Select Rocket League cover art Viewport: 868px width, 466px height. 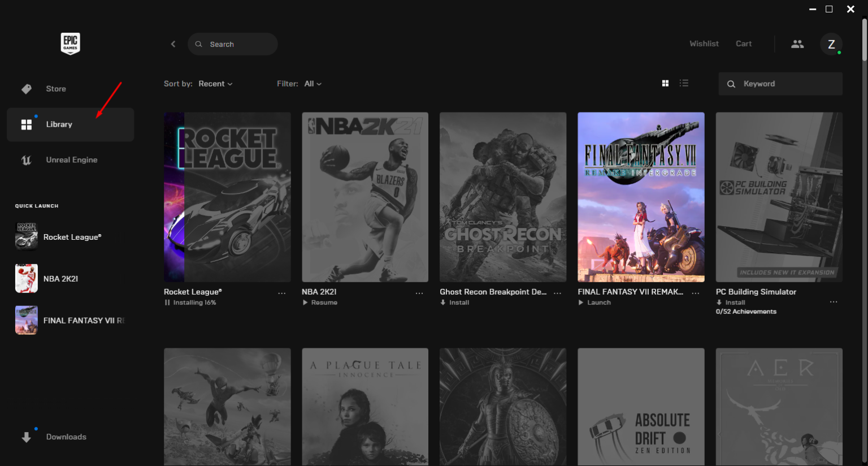227,197
